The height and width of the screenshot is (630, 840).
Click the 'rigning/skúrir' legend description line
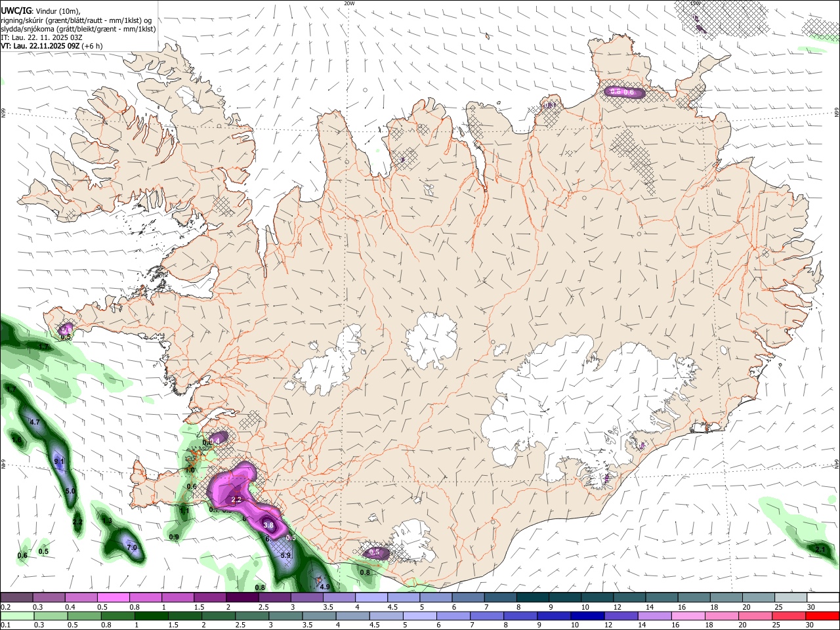point(76,20)
